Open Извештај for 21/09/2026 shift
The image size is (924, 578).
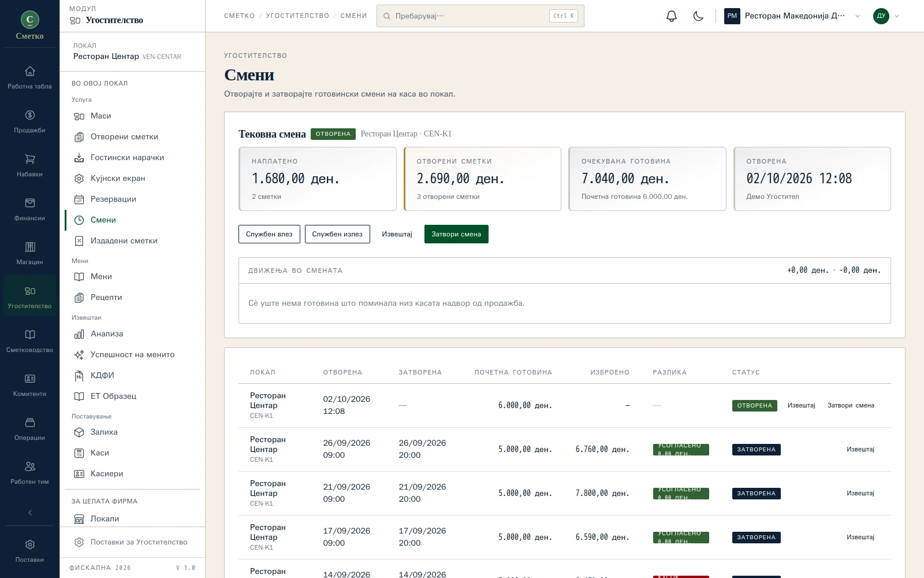coord(860,494)
